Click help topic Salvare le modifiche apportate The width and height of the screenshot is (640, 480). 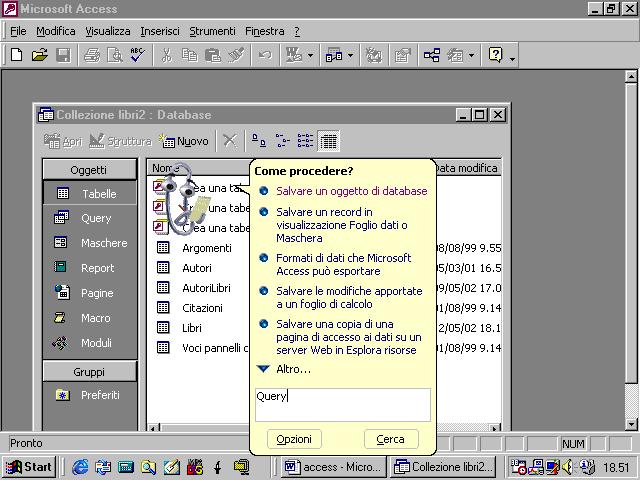pyautogui.click(x=349, y=297)
